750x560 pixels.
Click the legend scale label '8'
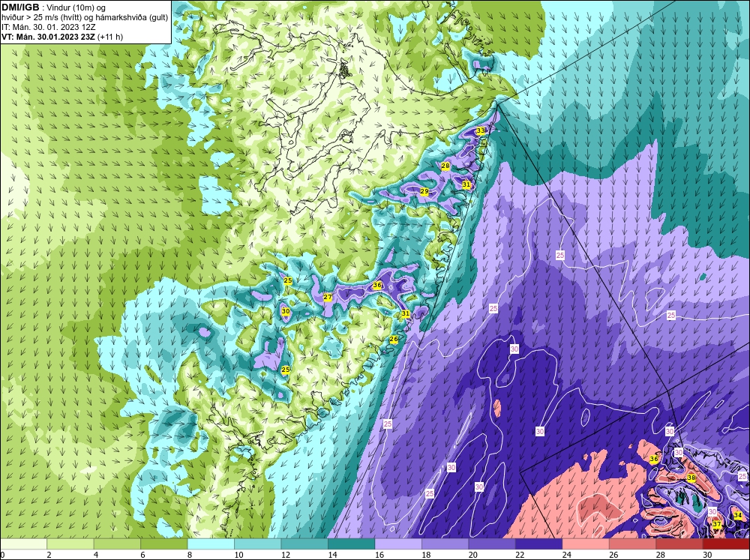[190, 555]
